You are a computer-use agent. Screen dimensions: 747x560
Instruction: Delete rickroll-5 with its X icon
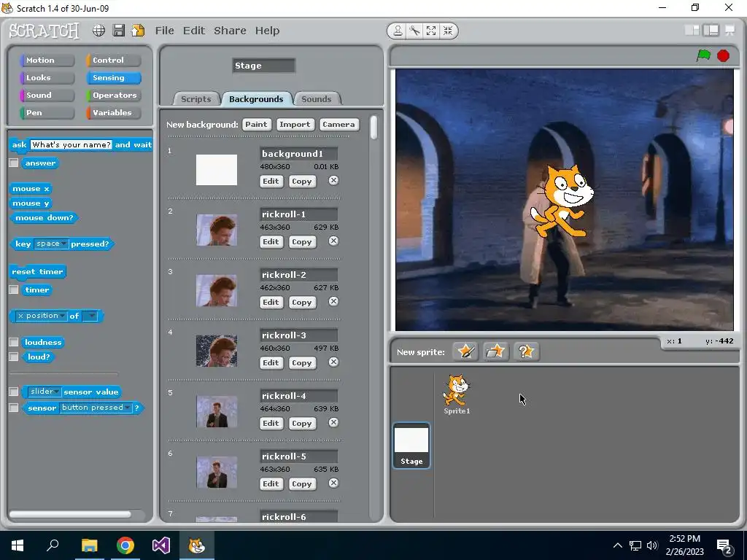pos(333,483)
